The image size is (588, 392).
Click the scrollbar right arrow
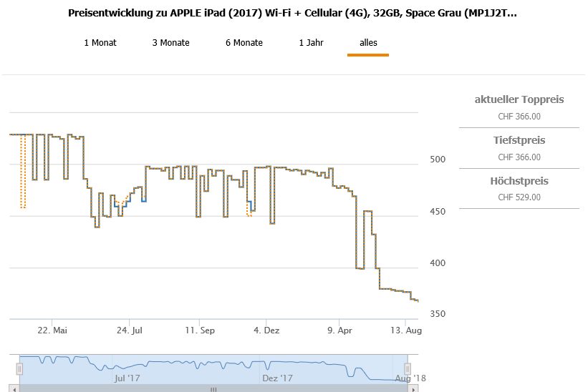pos(413,388)
